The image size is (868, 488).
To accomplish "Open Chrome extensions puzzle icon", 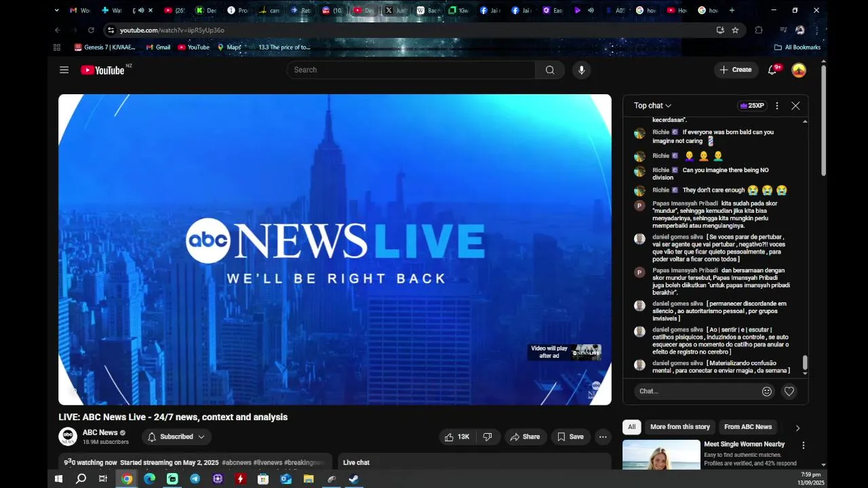I will coord(759,30).
